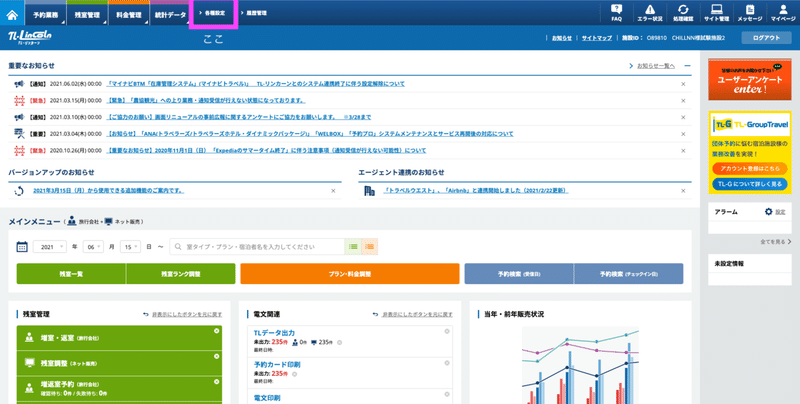Open the FAQ help icon

tap(616, 13)
